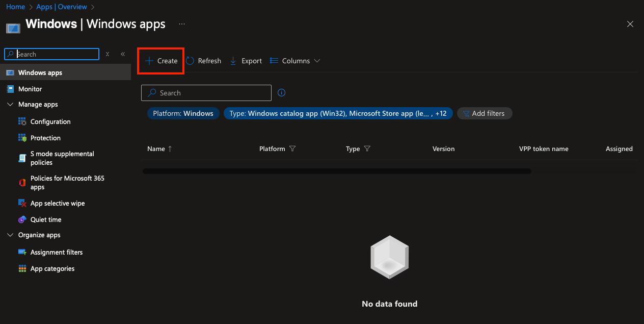Click the Windows apps sidebar icon

tap(10, 72)
